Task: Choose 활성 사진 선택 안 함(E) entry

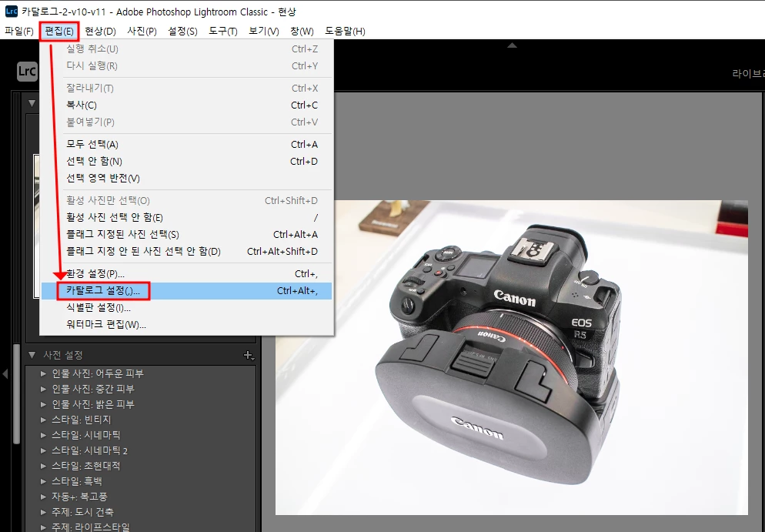Action: (x=187, y=218)
